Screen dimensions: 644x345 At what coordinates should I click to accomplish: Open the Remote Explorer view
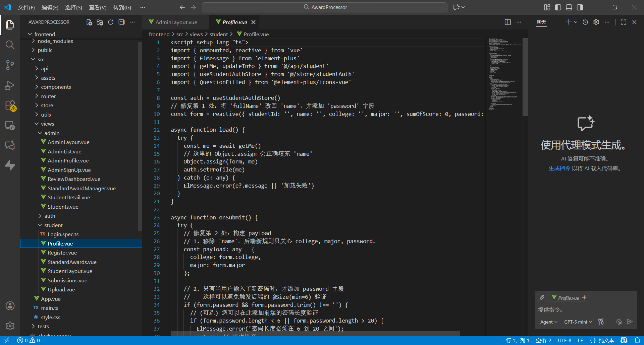click(10, 126)
